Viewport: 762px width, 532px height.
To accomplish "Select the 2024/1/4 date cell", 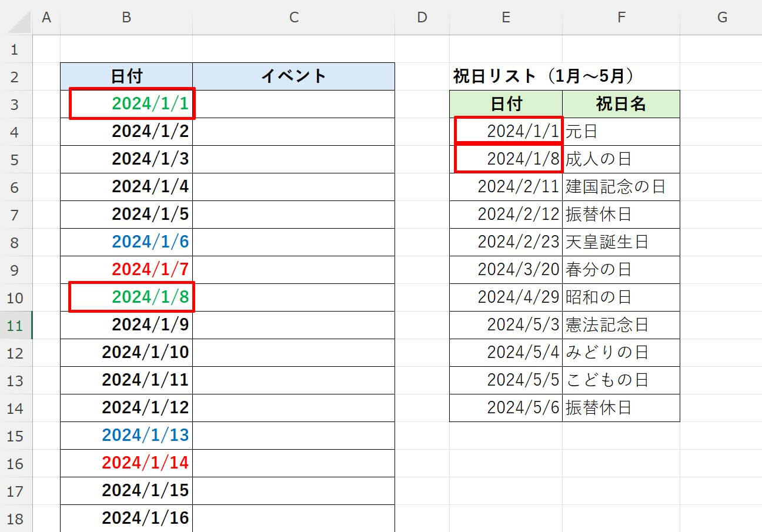I will 126,187.
